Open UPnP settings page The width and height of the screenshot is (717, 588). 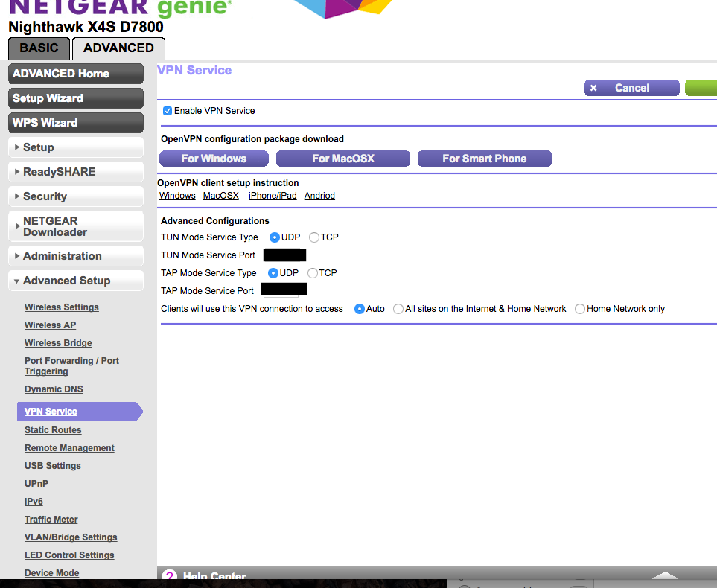click(x=36, y=484)
